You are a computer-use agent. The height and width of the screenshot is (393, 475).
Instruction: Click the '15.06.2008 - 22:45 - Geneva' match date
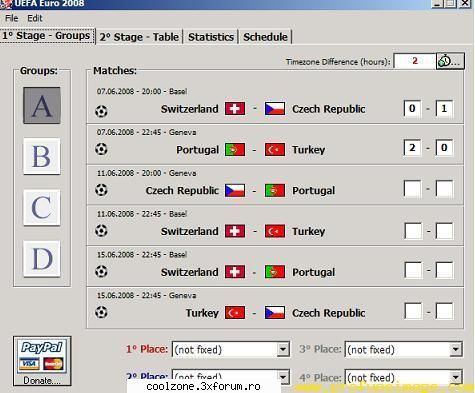click(x=146, y=295)
